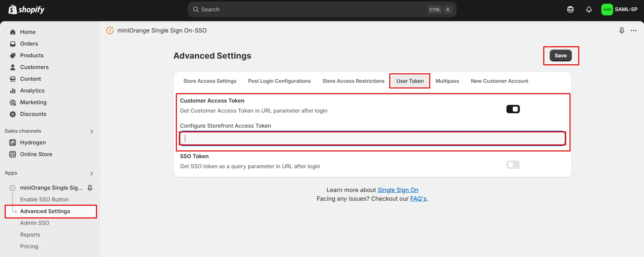
Task: Open the SAML-SP account avatar
Action: point(607,9)
